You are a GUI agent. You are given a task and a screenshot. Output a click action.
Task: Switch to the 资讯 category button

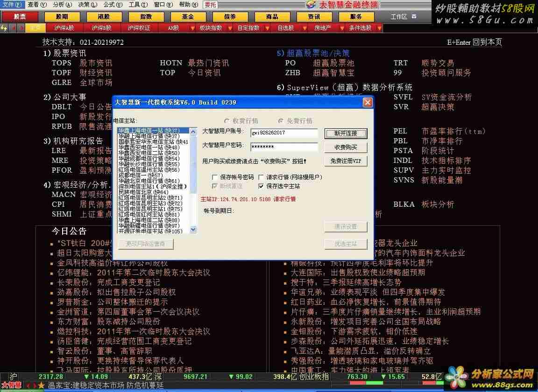tap(314, 16)
